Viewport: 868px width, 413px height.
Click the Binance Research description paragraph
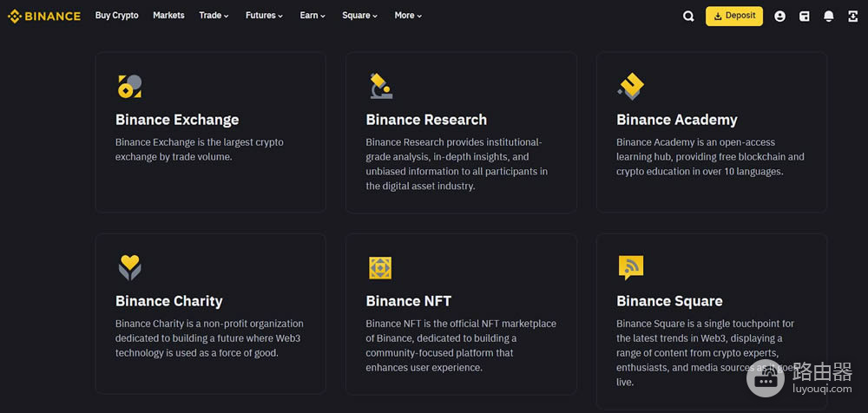[x=457, y=164]
